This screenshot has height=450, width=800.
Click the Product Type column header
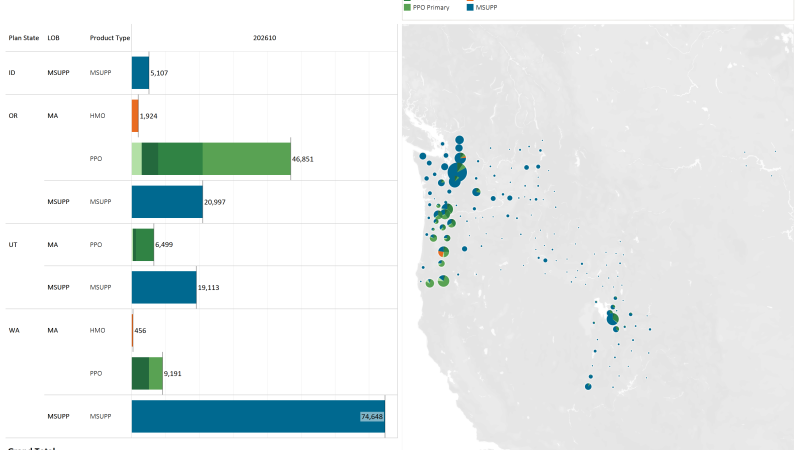110,38
